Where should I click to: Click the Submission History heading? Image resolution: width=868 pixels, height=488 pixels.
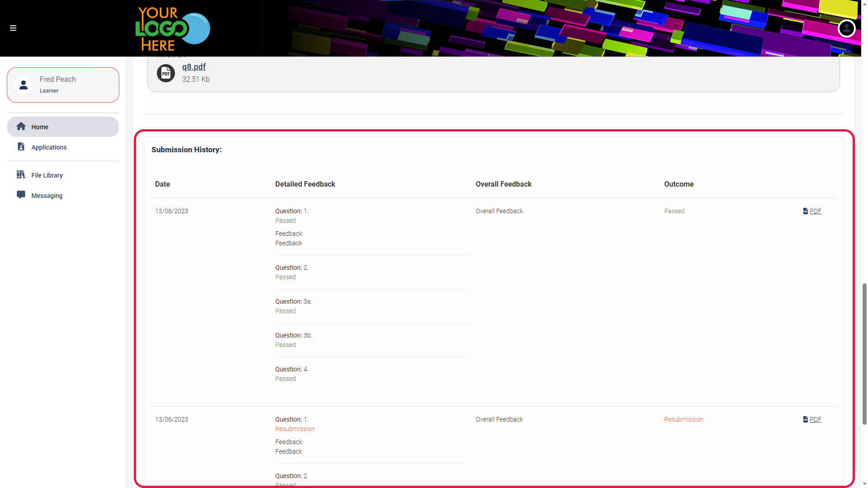coord(186,150)
